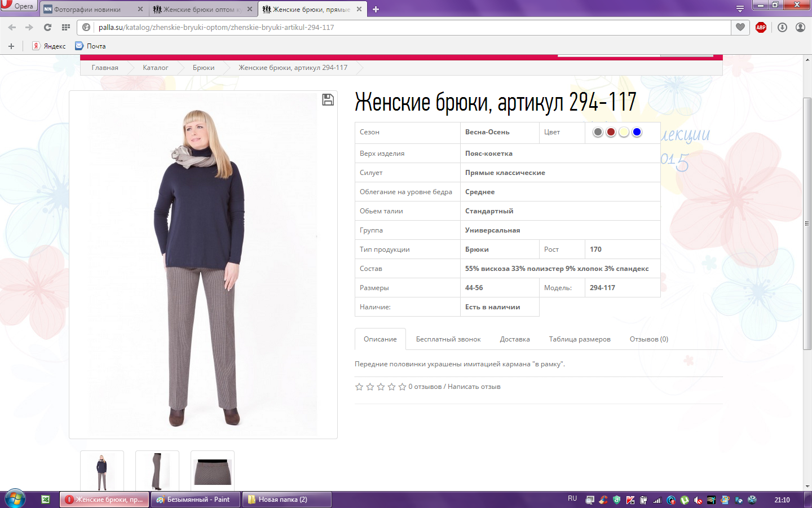Open the muted volume tray icon
812x508 pixels.
(x=698, y=500)
